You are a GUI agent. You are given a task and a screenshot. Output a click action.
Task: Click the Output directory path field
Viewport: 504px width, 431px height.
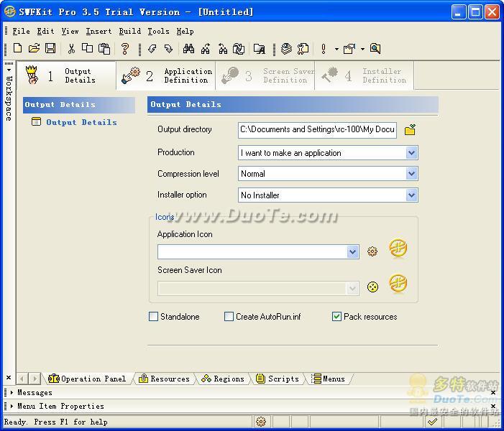click(x=317, y=130)
